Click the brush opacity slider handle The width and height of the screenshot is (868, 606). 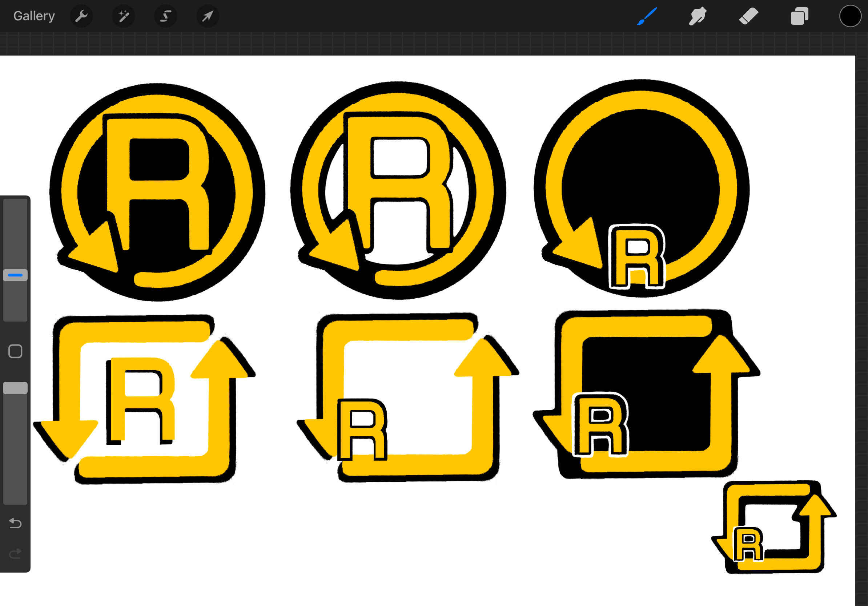(15, 388)
